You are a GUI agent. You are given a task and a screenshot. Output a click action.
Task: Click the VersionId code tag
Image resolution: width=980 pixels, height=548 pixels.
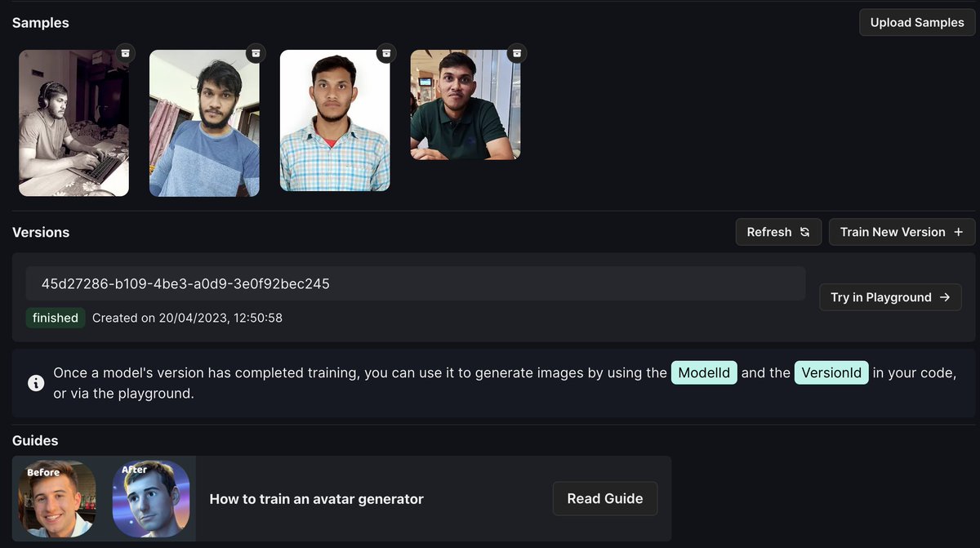click(x=831, y=372)
